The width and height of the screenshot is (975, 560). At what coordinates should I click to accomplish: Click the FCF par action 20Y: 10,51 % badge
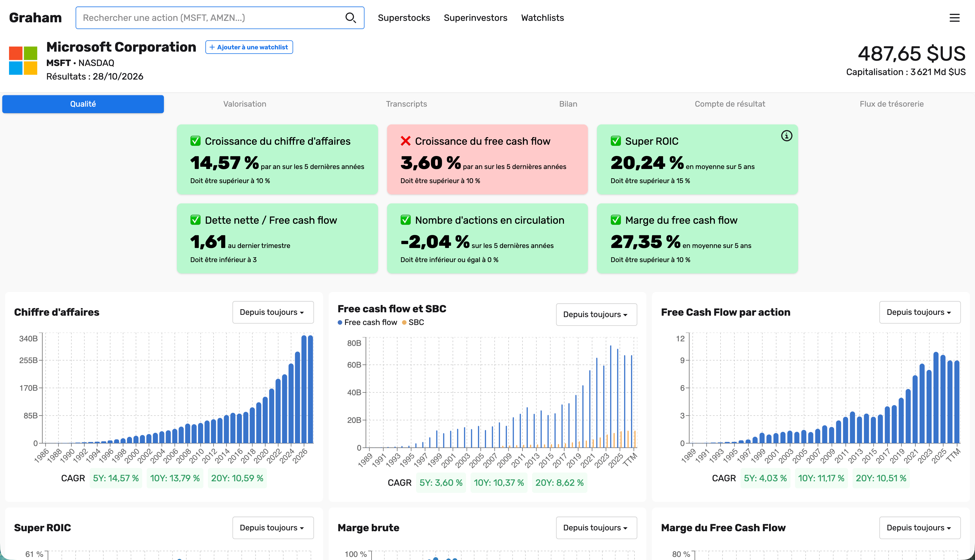(x=881, y=478)
